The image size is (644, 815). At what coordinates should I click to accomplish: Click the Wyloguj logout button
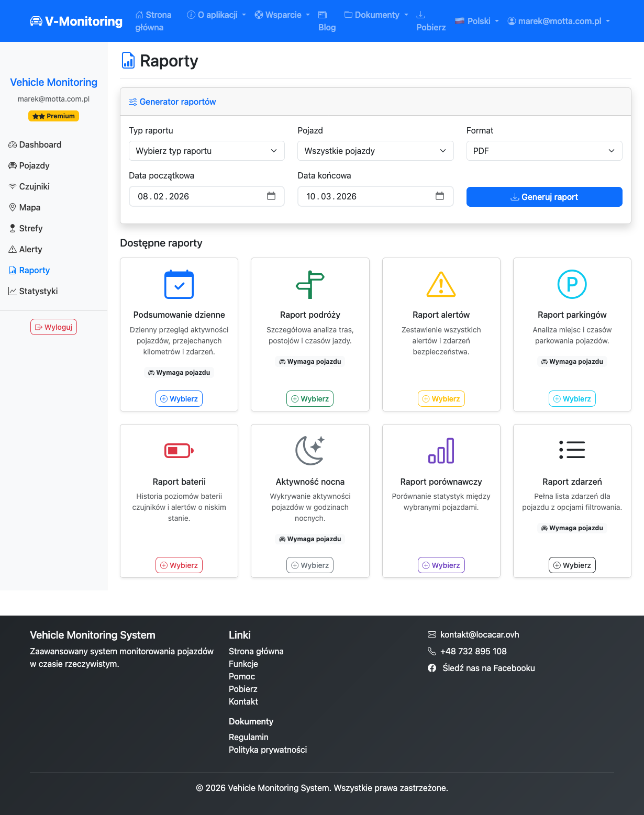53,327
